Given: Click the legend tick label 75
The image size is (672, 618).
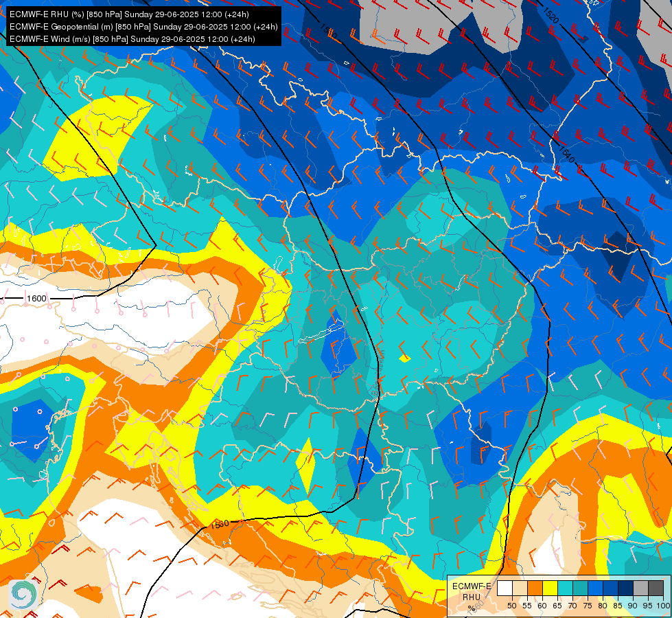Looking at the screenshot, I should pos(588,606).
